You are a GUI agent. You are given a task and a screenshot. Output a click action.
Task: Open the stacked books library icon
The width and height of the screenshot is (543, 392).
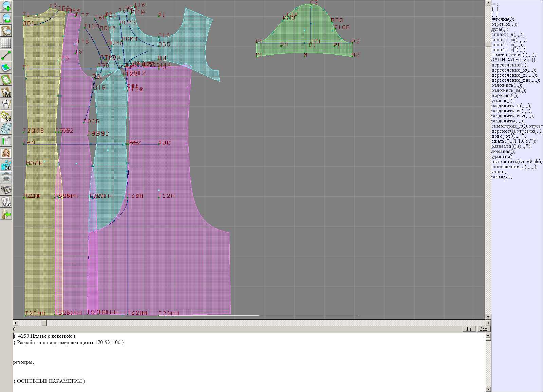[6, 190]
